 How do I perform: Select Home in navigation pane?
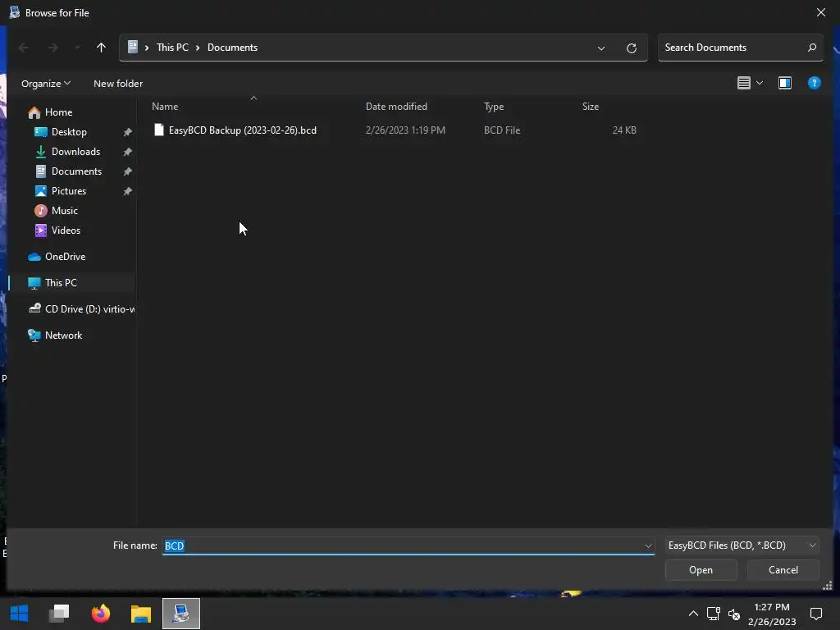58,112
